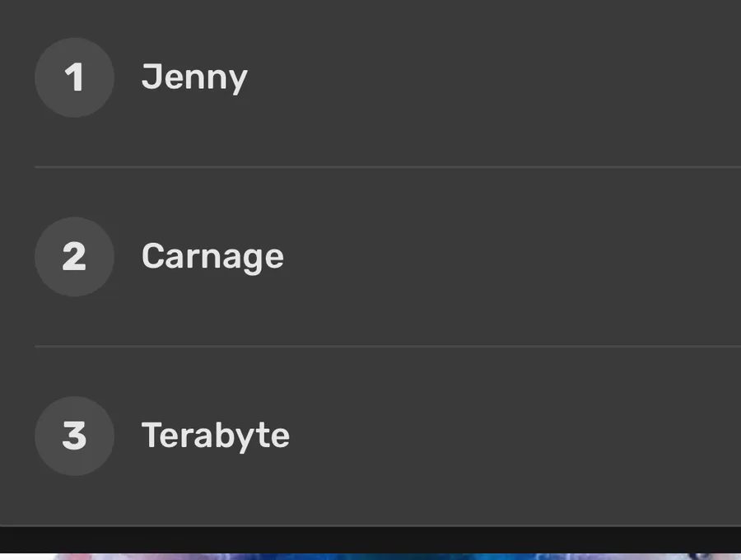741x560 pixels.
Task: Choose the letter J in Jenny
Action: pyautogui.click(x=151, y=77)
